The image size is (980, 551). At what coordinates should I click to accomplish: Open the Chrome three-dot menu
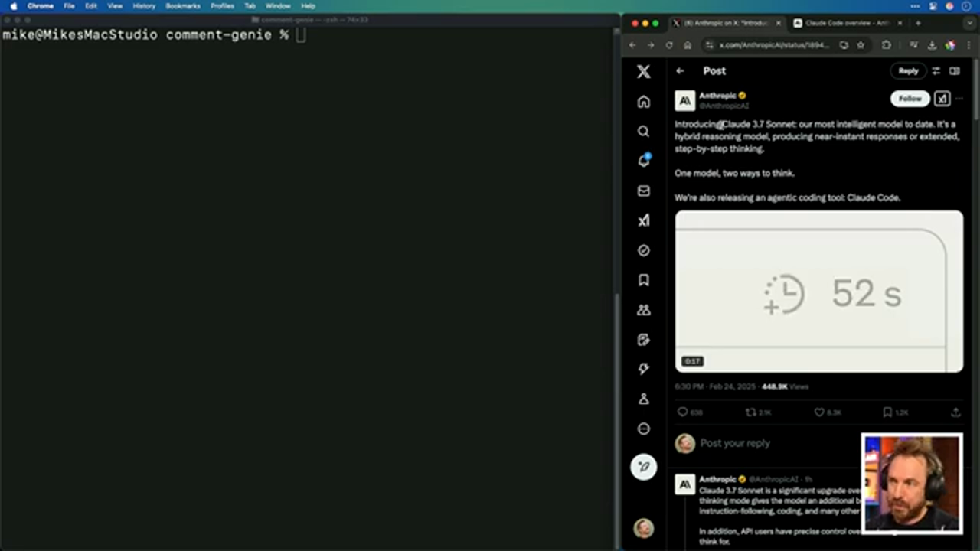968,45
